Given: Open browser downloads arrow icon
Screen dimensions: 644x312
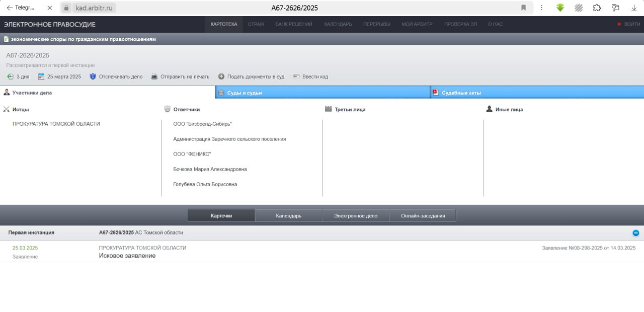Looking at the screenshot, I should [x=634, y=8].
